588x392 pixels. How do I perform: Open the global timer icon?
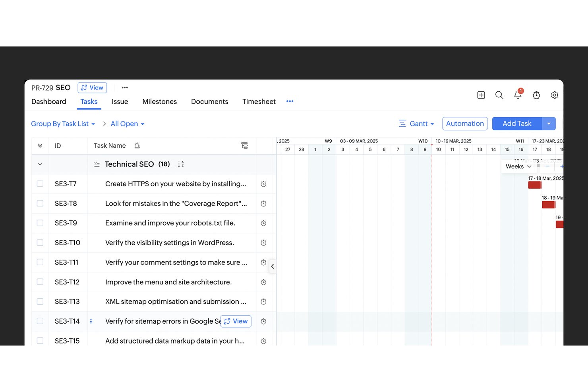536,95
